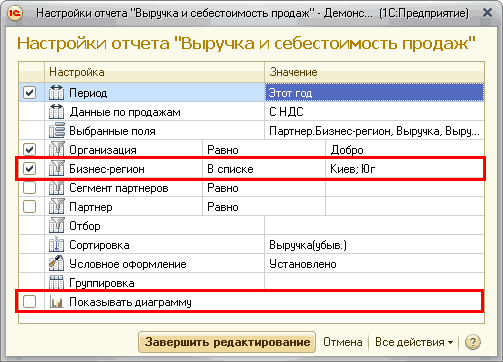Image resolution: width=503 pixels, height=362 pixels.
Task: Click the Группировка table icon
Action: coord(56,283)
